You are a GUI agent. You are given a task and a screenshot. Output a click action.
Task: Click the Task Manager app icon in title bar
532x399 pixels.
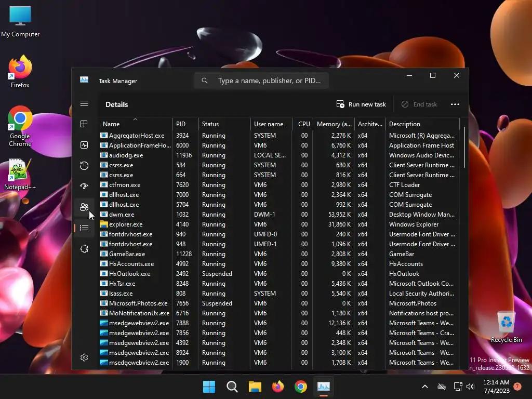coord(84,79)
